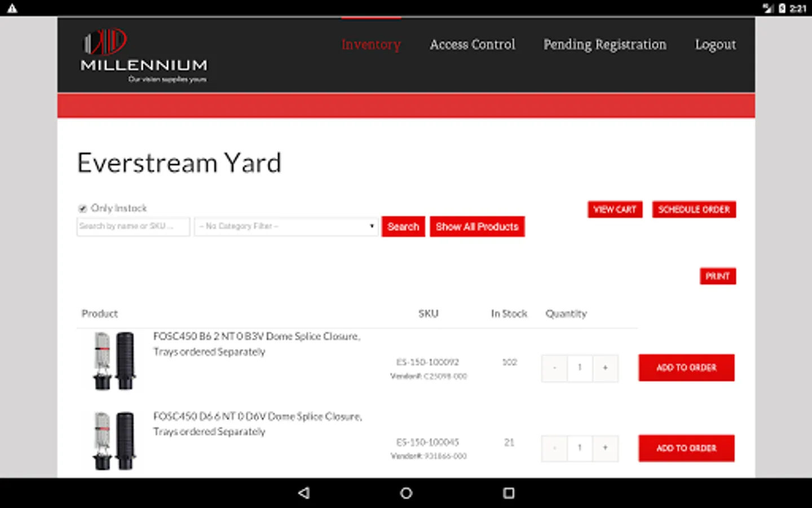Click 'FOSC450 D6 6 NT 0 D6V' product name
This screenshot has height=508, width=812.
point(258,424)
